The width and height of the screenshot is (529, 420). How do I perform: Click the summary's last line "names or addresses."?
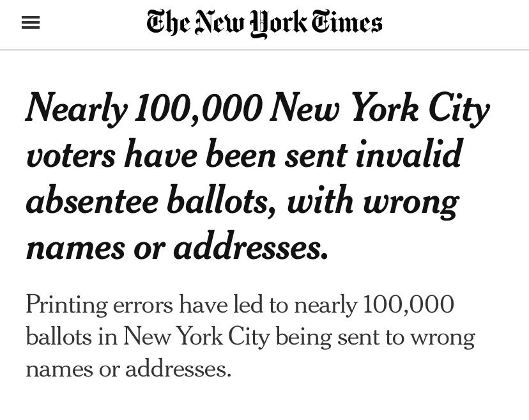click(128, 368)
